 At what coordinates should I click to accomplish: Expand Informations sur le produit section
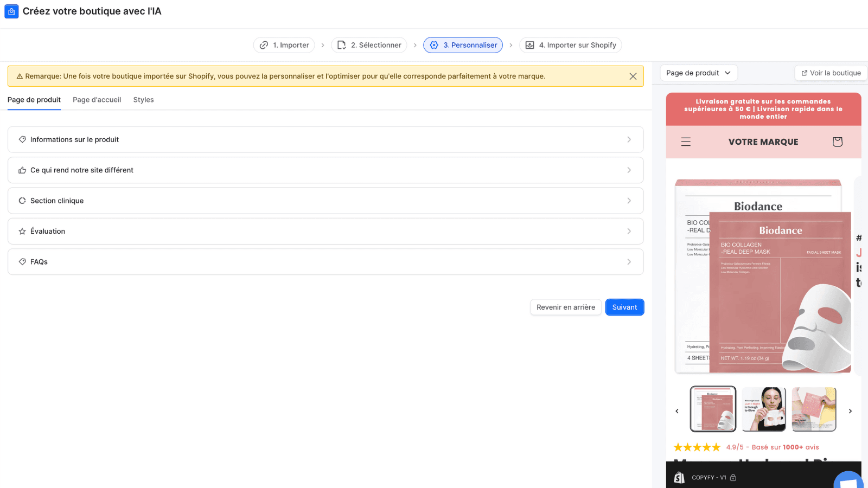pyautogui.click(x=325, y=139)
